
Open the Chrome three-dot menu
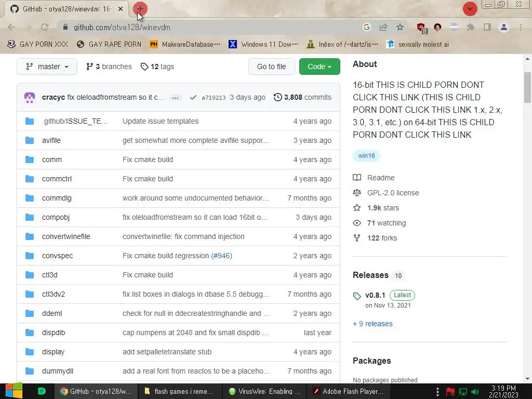(521, 27)
